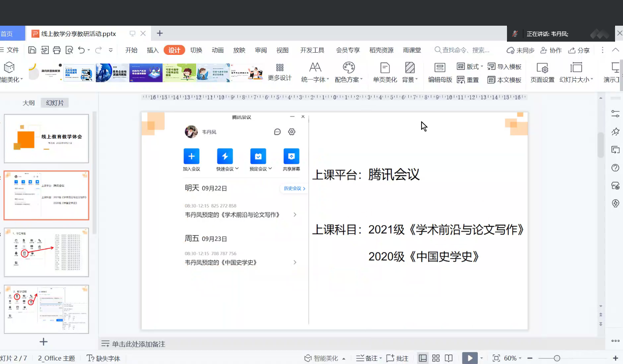Open Print Preview icon
623x364 pixels.
click(x=69, y=50)
